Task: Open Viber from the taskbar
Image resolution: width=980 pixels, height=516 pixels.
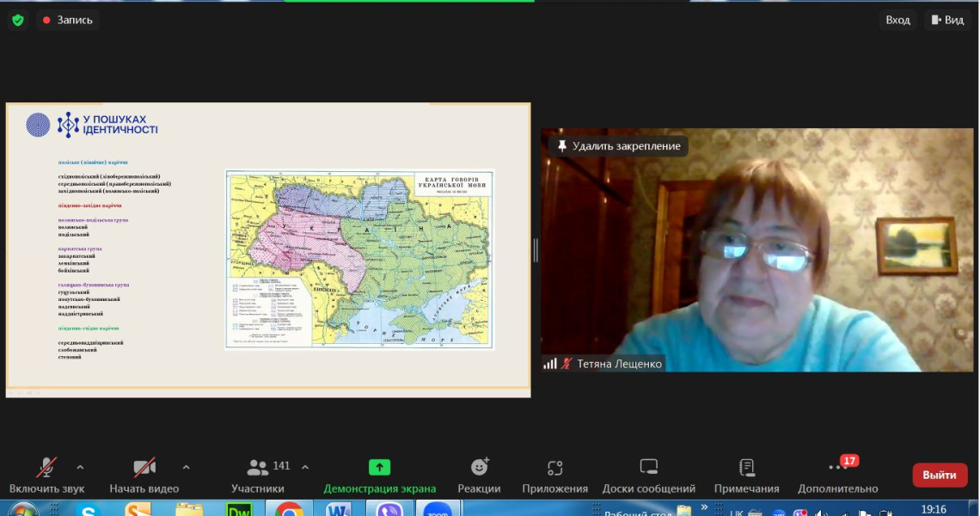Action: [389, 510]
